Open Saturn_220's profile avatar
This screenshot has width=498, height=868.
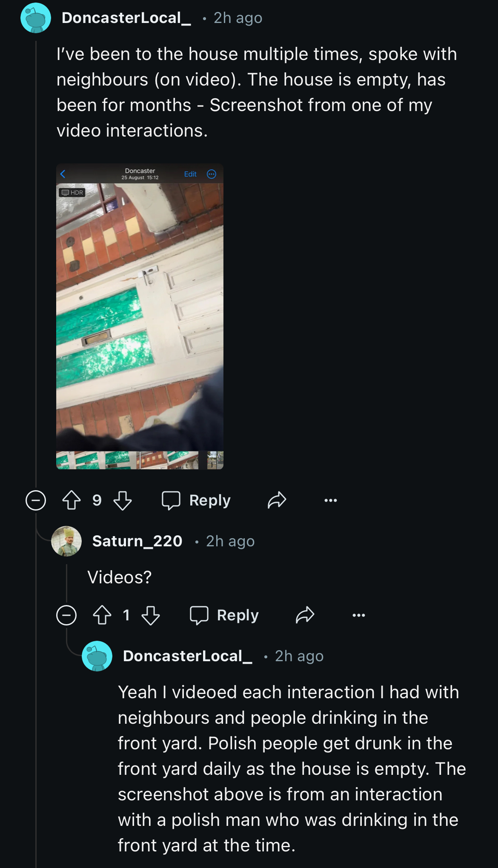click(66, 541)
